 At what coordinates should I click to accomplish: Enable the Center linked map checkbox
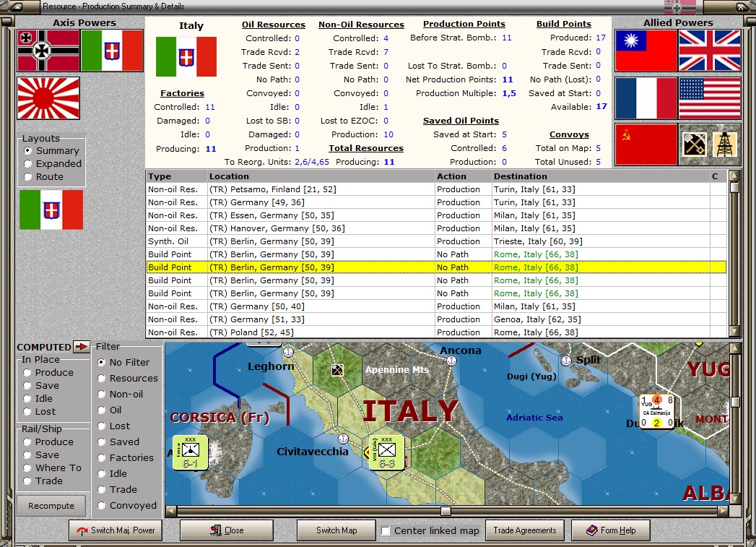coord(386,530)
